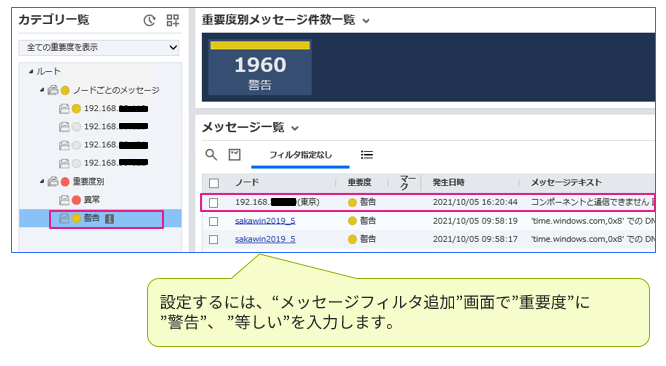The width and height of the screenshot is (666, 366).
Task: Sort by the マーク column header
Action: pyautogui.click(x=407, y=182)
